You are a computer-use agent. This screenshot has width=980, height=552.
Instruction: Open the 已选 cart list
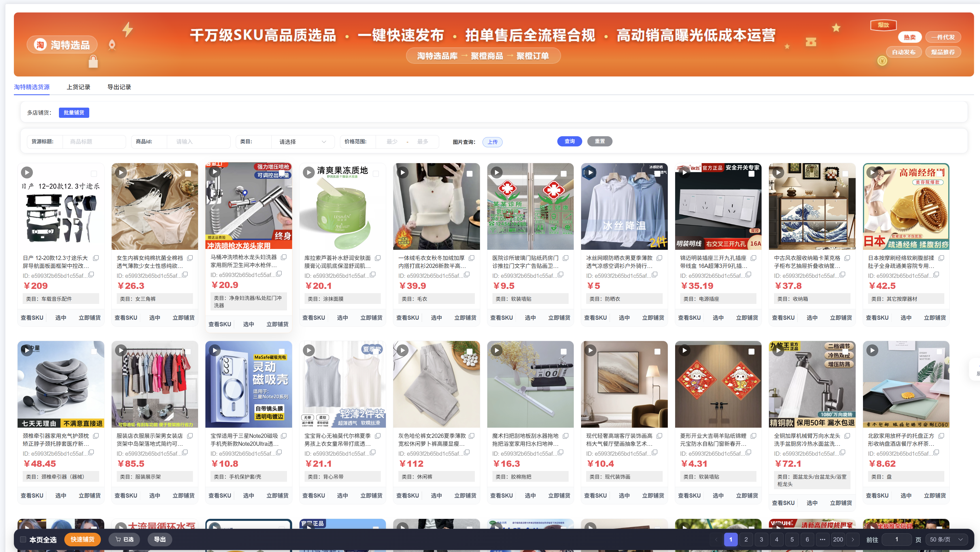point(124,539)
